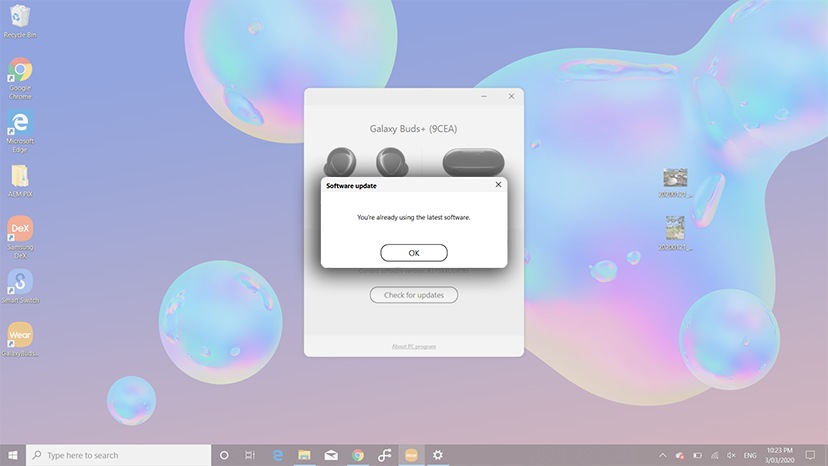The height and width of the screenshot is (466, 828).
Task: Open File Explorer from taskbar
Action: pyautogui.click(x=304, y=455)
